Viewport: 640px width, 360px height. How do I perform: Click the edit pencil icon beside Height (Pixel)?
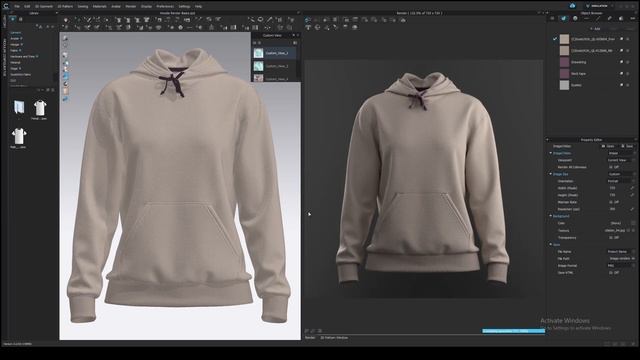632,195
